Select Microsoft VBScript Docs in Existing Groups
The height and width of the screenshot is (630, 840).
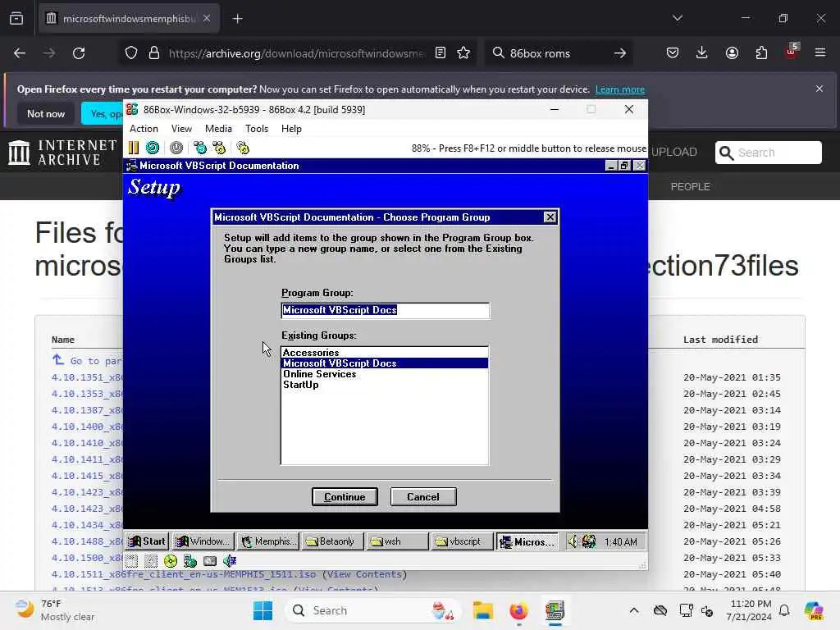tap(385, 363)
